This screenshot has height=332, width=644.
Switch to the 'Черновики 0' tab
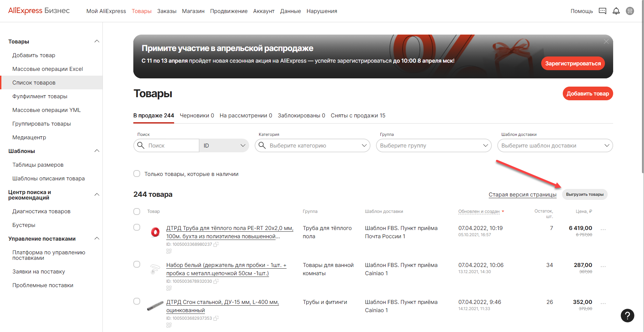click(x=197, y=116)
